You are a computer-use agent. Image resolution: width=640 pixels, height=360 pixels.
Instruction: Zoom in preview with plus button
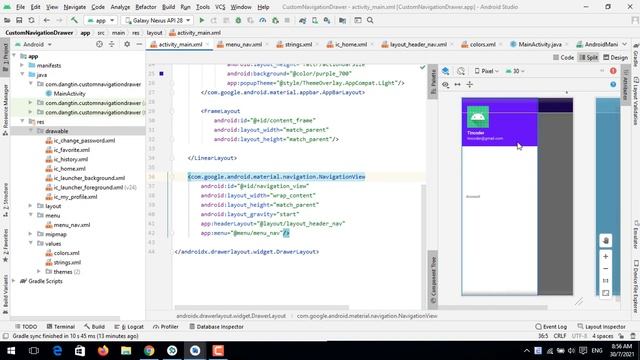(x=606, y=256)
